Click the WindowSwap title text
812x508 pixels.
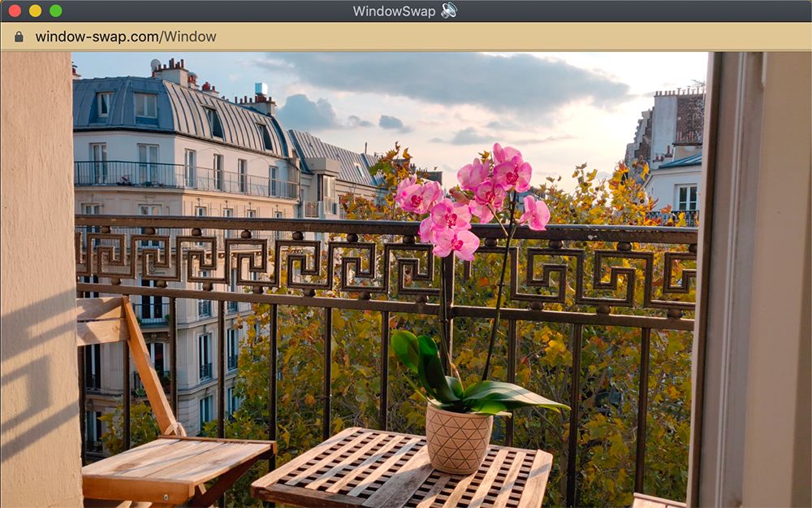tap(394, 11)
